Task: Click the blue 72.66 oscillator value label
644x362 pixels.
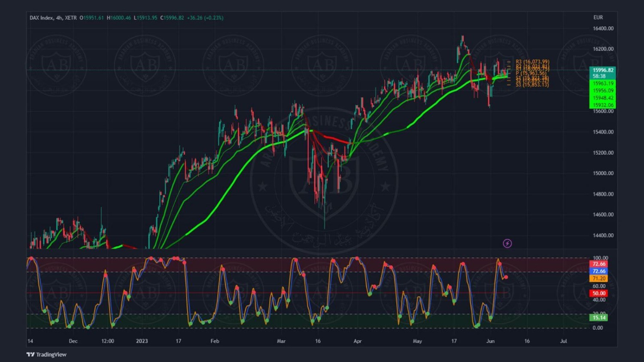Action: click(598, 271)
